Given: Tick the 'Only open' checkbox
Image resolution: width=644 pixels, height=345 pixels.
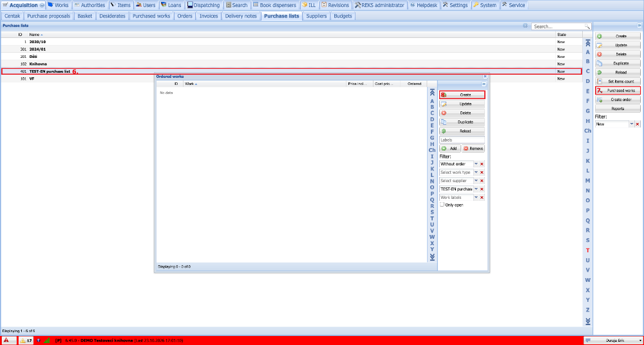Looking at the screenshot, I should [x=442, y=204].
